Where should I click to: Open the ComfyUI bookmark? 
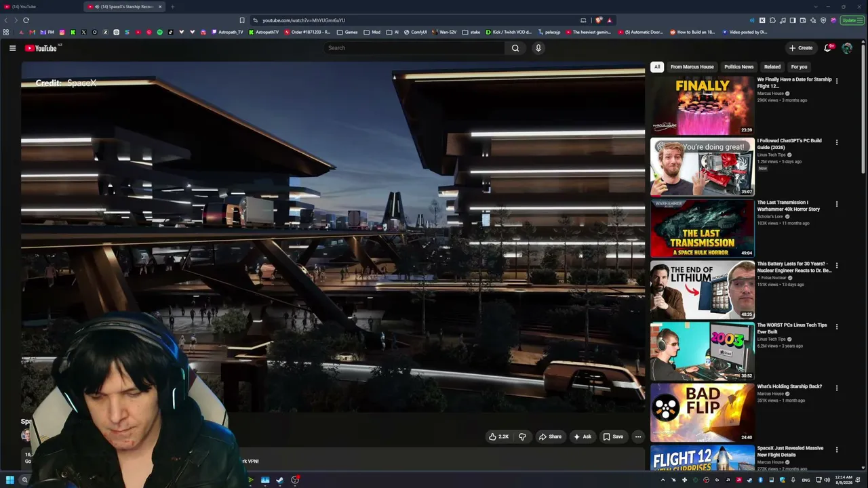(x=415, y=32)
